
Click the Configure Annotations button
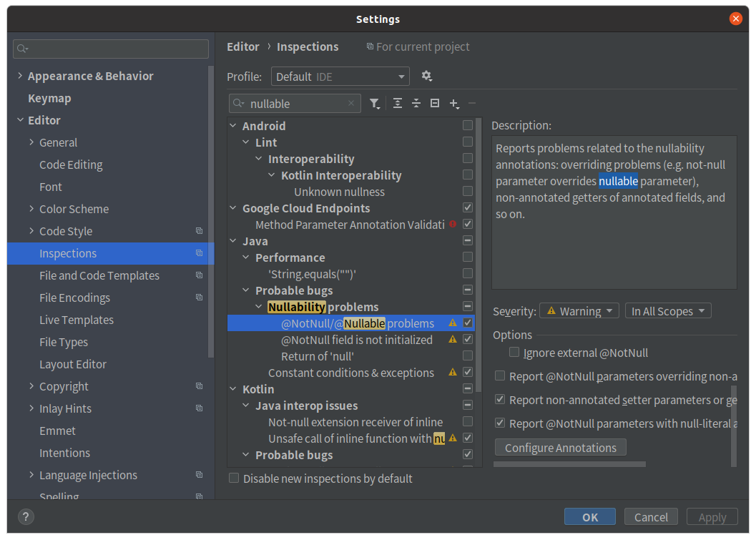click(x=560, y=448)
